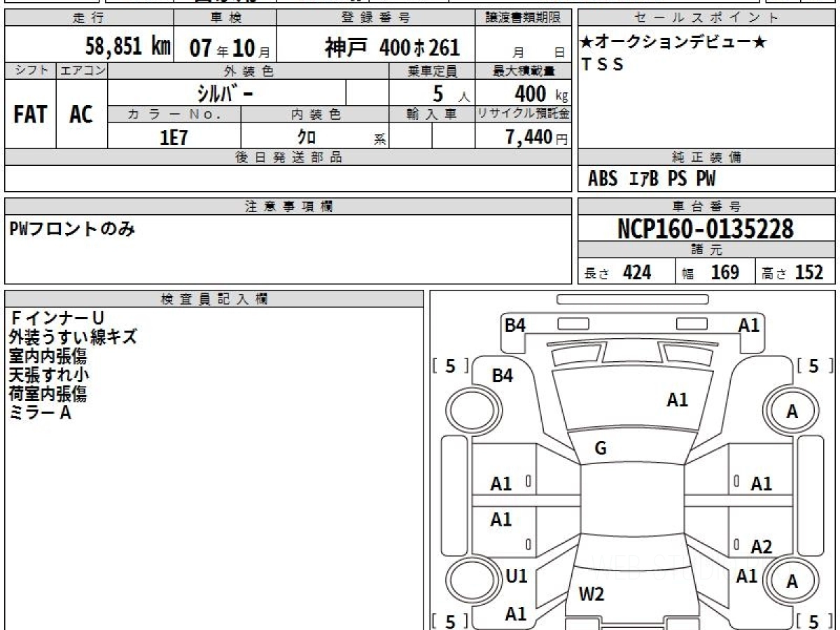Screen dimensions: 840x630
Task: Click the U1 mark on the car diagram
Action: pos(516,576)
